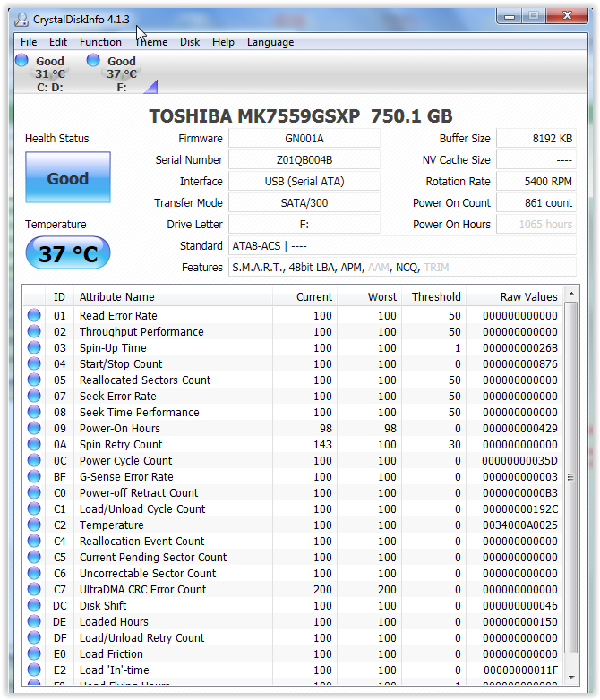Open the Function menu
Viewport: 600px width, 700px height.
pyautogui.click(x=100, y=42)
